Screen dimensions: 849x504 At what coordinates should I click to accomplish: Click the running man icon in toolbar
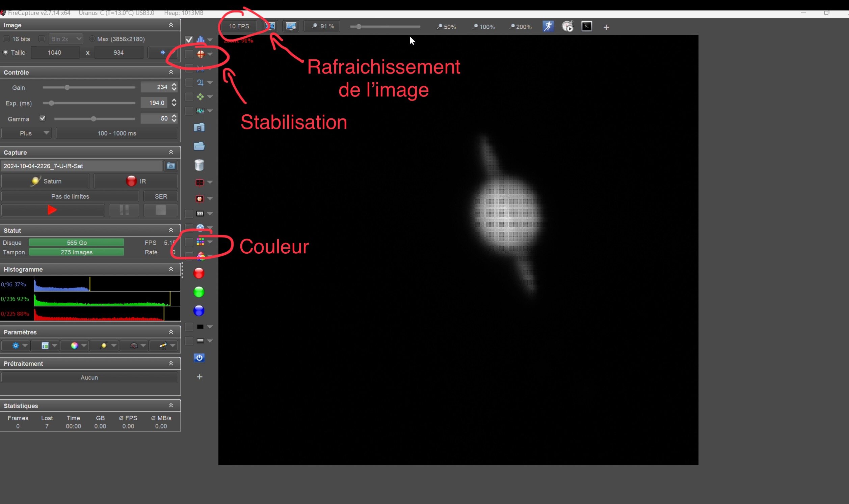point(548,27)
